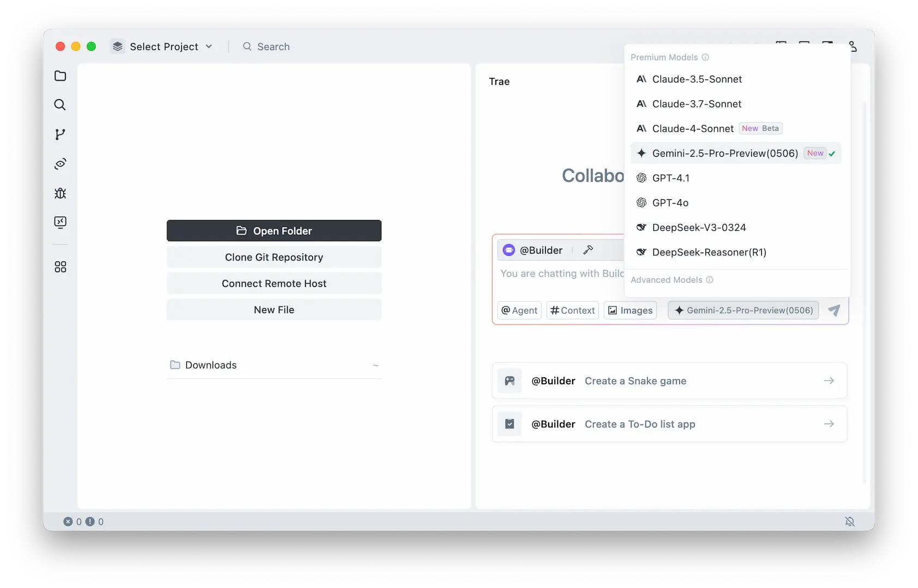Choose Claude-3.7-Sonnet from the model list
Viewport: 918px width, 588px height.
(736, 103)
